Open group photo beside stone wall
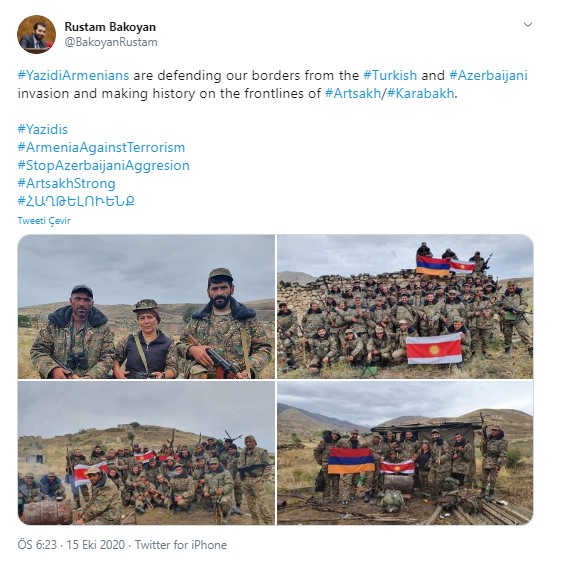Image resolution: width=563 pixels, height=562 pixels. (405, 307)
